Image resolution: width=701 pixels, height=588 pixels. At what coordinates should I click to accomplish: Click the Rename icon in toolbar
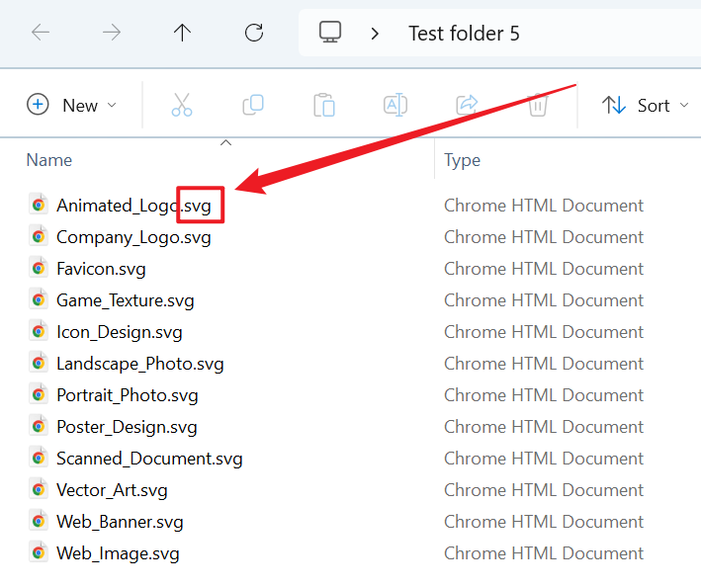[x=395, y=105]
